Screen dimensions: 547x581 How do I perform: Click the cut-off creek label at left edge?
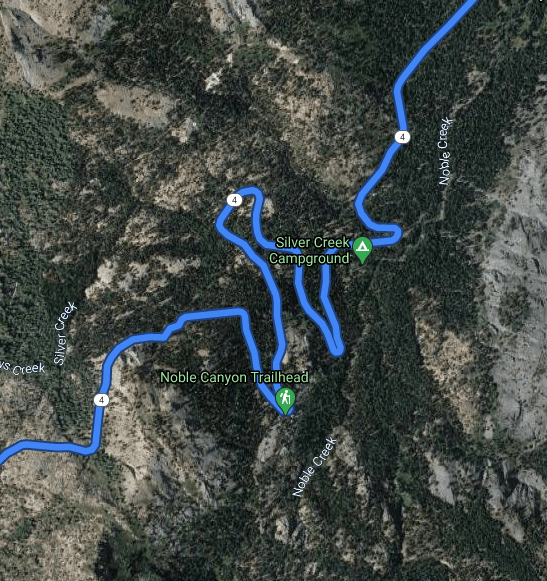(22, 368)
